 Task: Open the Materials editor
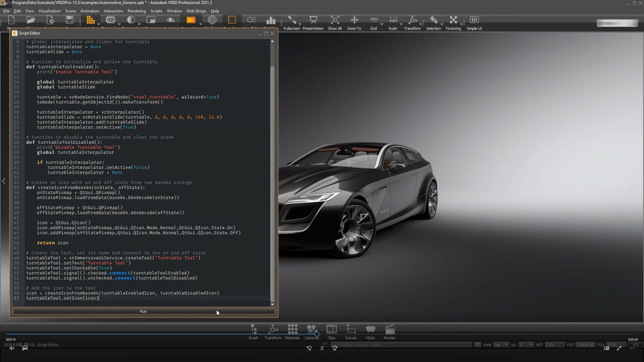pyautogui.click(x=292, y=331)
